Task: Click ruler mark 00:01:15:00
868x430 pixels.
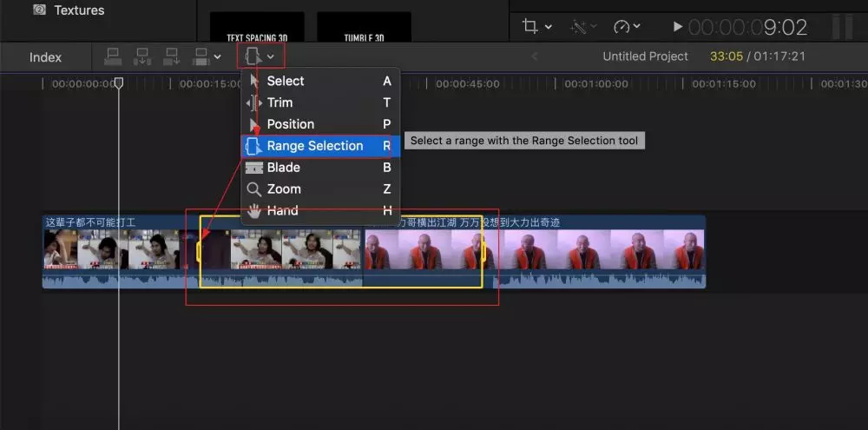Action: (x=724, y=84)
